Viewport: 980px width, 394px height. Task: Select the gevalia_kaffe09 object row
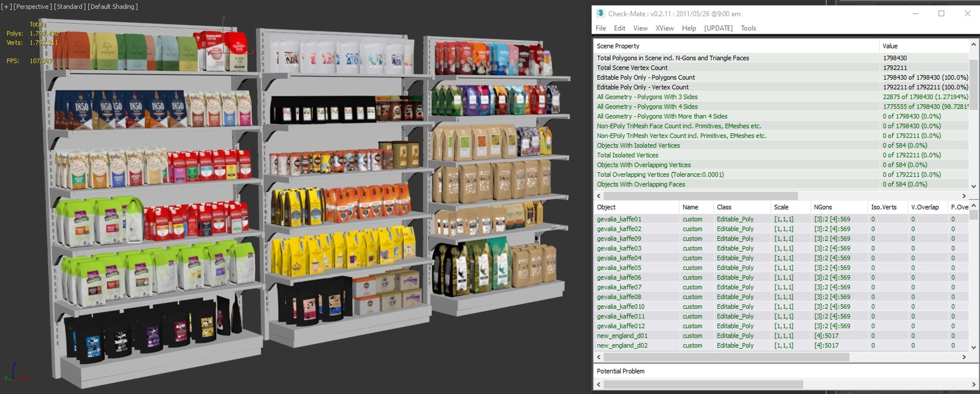point(781,239)
